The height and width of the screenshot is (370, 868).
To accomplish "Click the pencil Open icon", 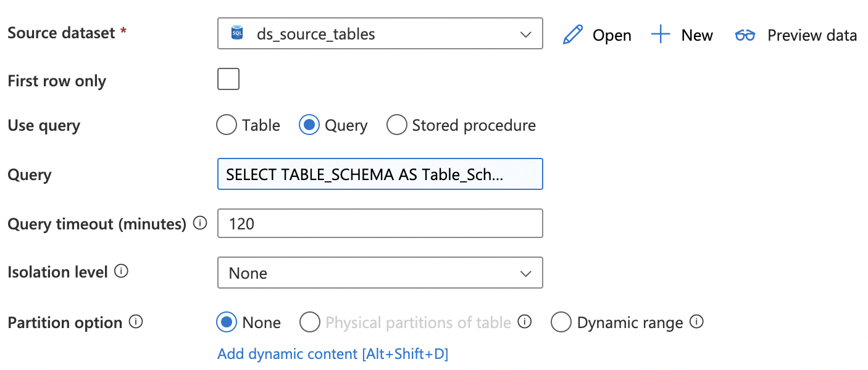I will (x=573, y=35).
